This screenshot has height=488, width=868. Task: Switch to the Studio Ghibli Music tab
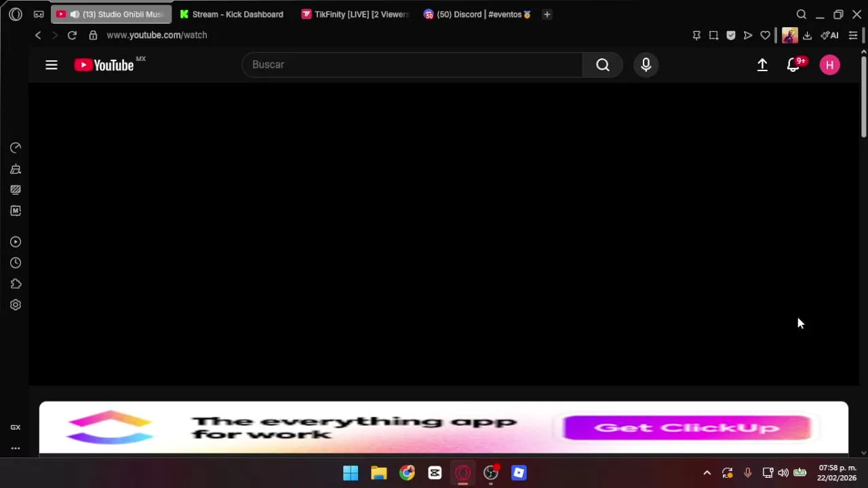tap(111, 14)
